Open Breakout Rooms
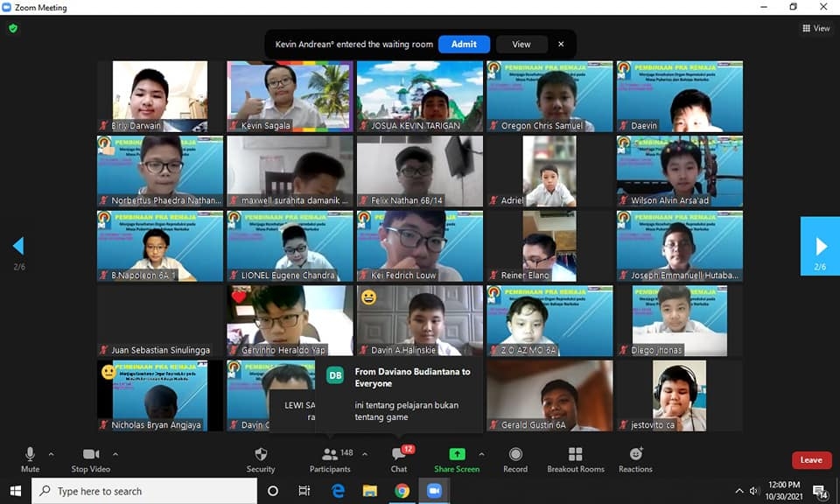Screen dimensions: 840x504 point(575,458)
